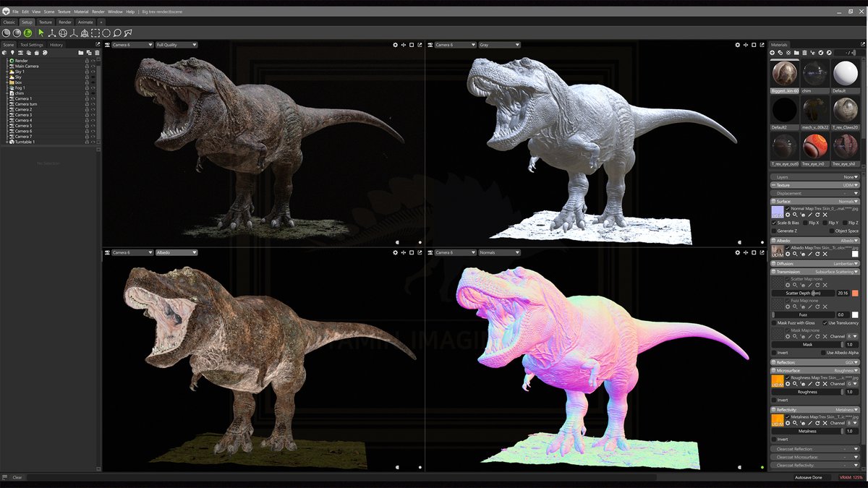
Task: Clear the Normal Map with X icon
Action: (825, 215)
